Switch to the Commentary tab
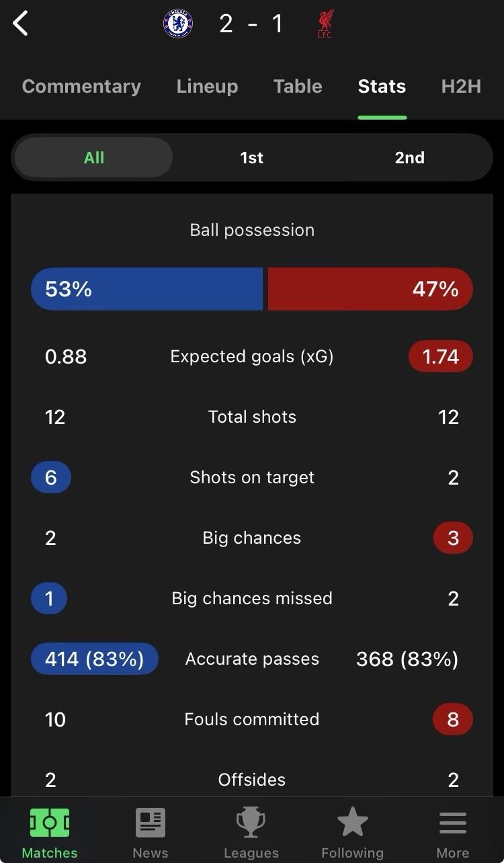This screenshot has height=863, width=504. point(81,86)
